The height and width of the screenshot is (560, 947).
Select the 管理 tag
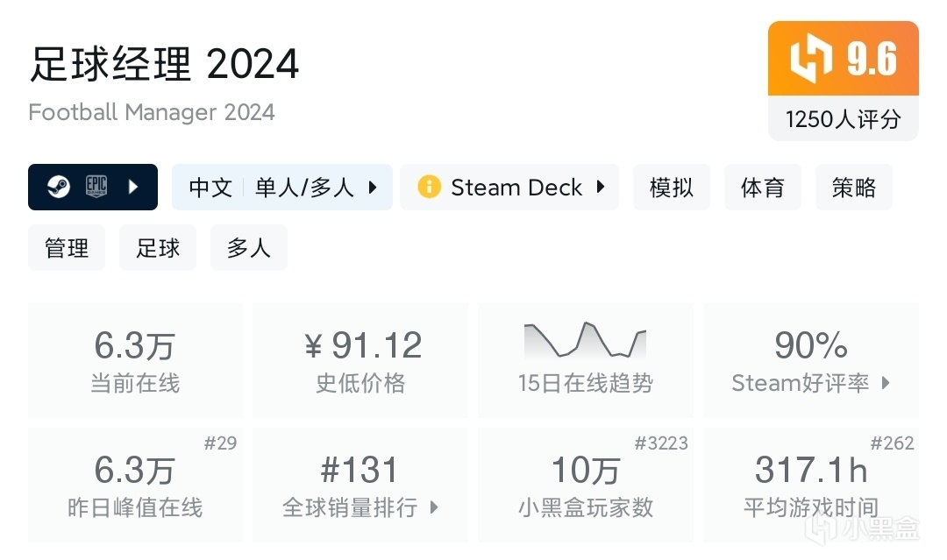pos(67,248)
